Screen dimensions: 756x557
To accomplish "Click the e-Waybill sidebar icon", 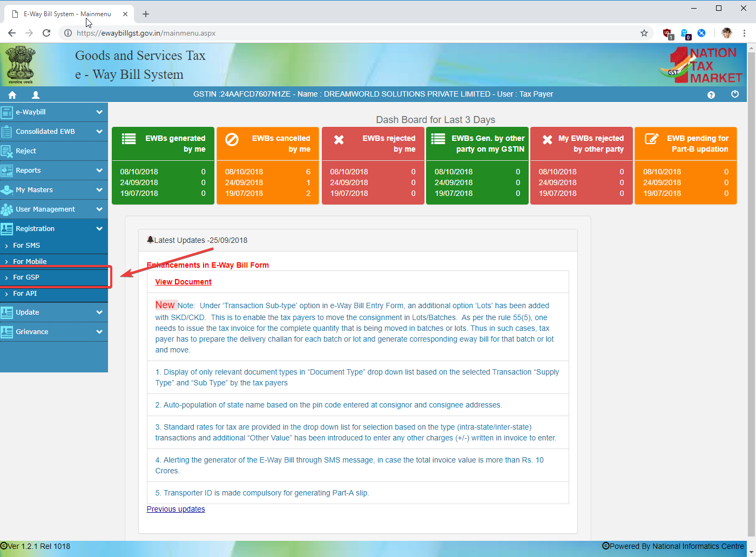I will pos(6,112).
